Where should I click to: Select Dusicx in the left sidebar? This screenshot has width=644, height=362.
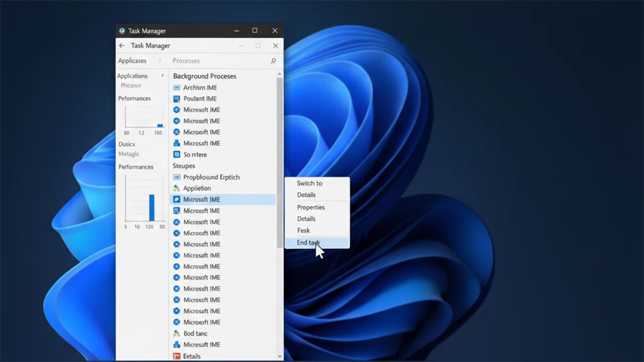coord(127,144)
